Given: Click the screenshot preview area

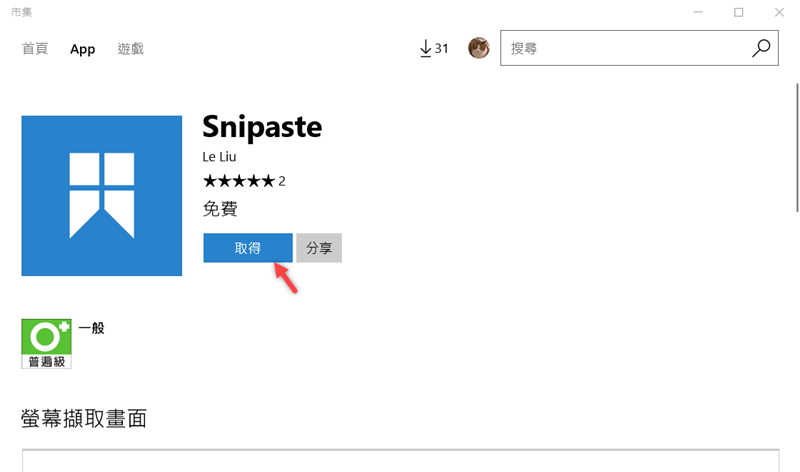Looking at the screenshot, I should (x=400, y=461).
